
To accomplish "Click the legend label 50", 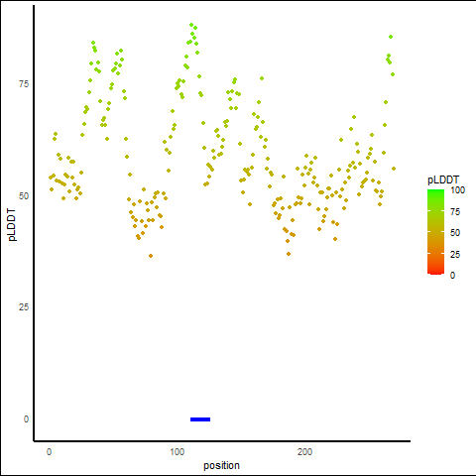I will [x=455, y=233].
